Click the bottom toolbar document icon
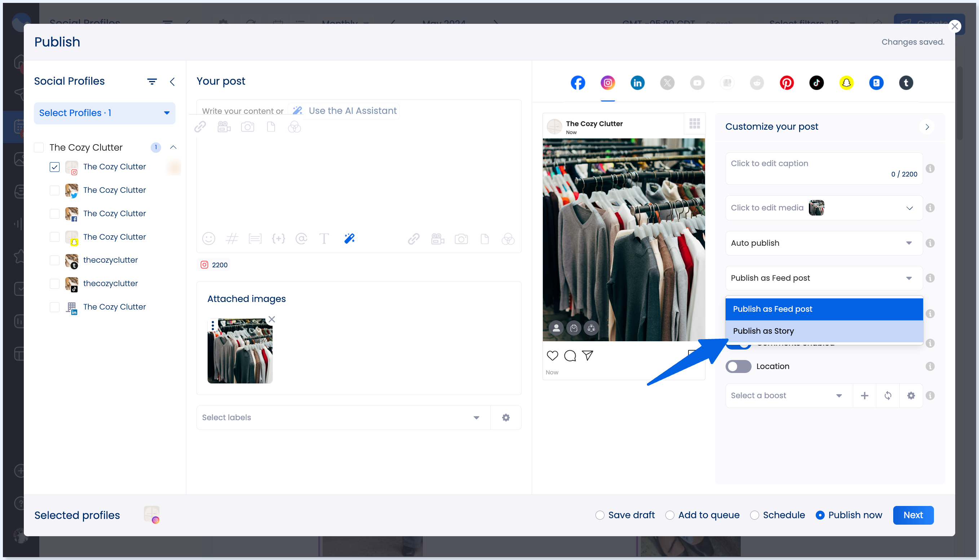This screenshot has height=560, width=979. 485,239
